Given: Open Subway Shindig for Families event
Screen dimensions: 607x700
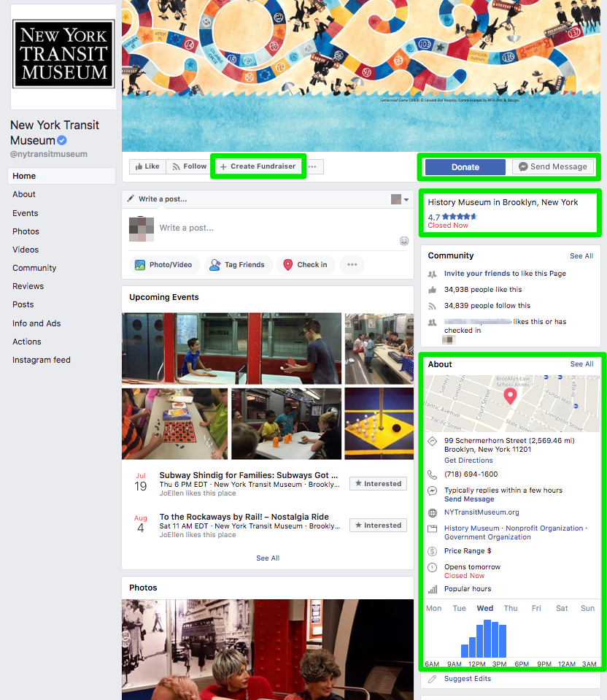Looking at the screenshot, I should coord(249,475).
